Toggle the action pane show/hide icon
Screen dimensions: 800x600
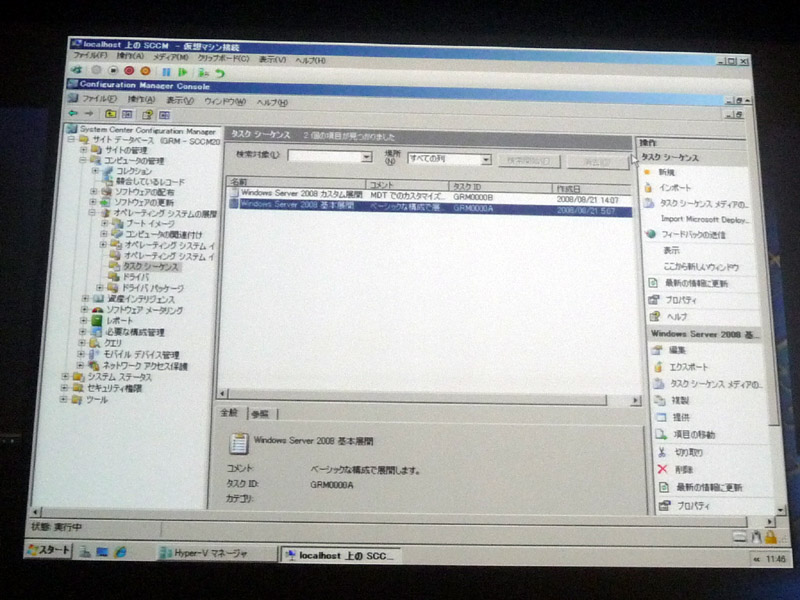click(x=164, y=115)
